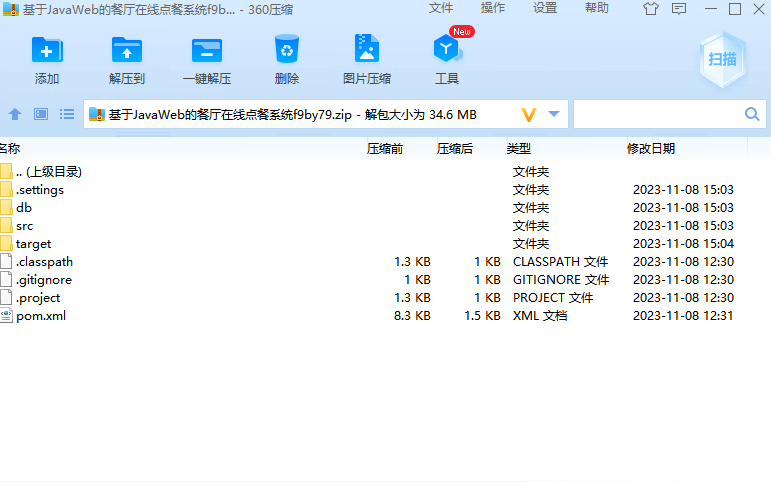Open the 图片压缩 image compression tool
This screenshot has width=771, height=482.
[x=367, y=48]
